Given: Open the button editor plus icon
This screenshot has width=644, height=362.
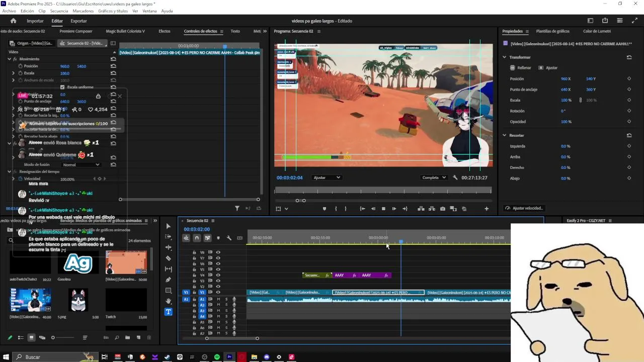Looking at the screenshot, I should (487, 209).
